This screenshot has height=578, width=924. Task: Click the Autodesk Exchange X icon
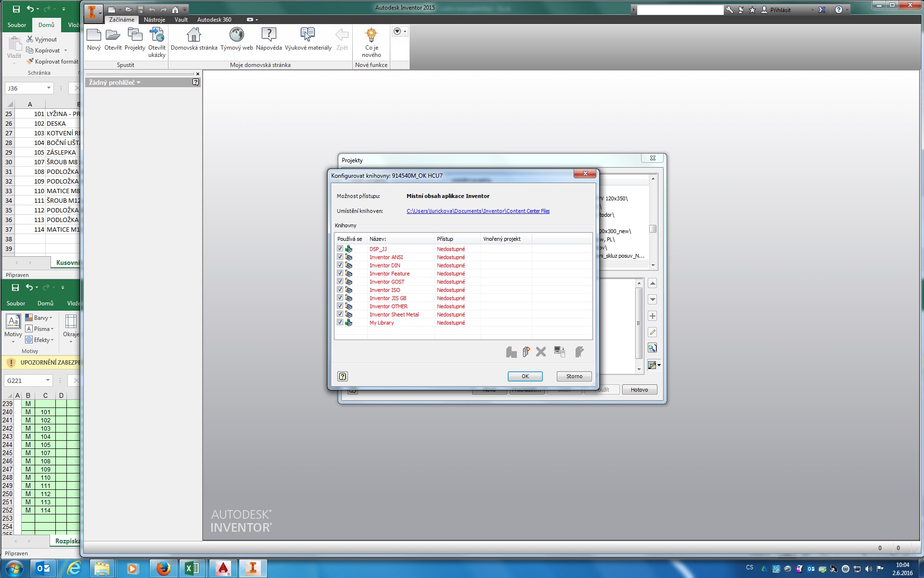pyautogui.click(x=822, y=10)
